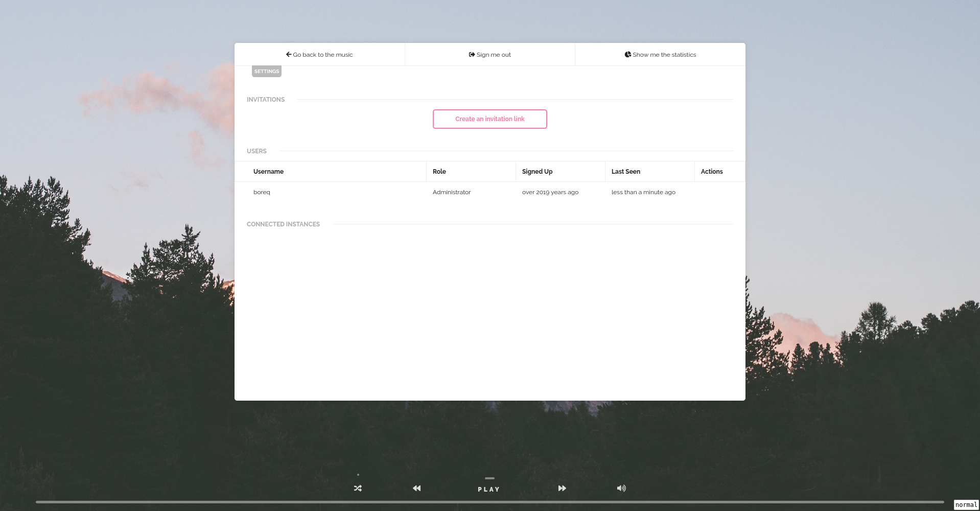Click the Last Seen column header
Screen dimensions: 980x511
pos(625,171)
